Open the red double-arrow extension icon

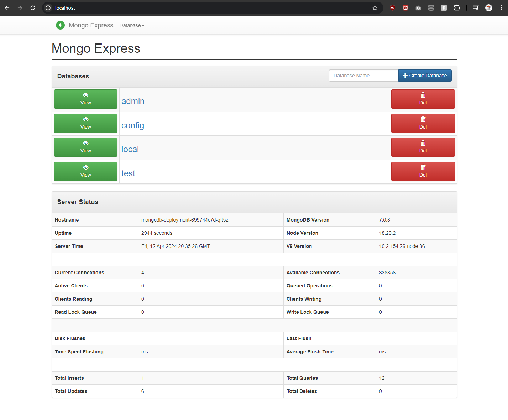405,8
